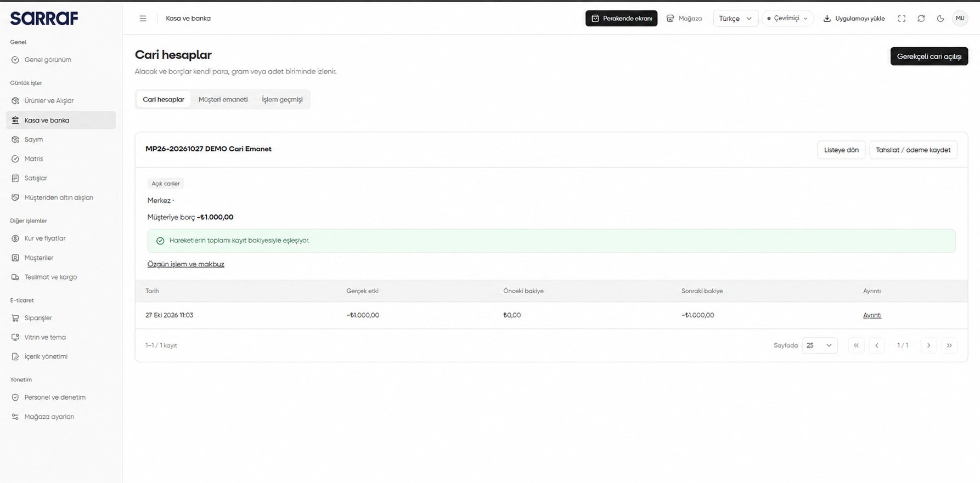Switch to İşlem geçmişi tab
The width and height of the screenshot is (980, 483).
(282, 99)
